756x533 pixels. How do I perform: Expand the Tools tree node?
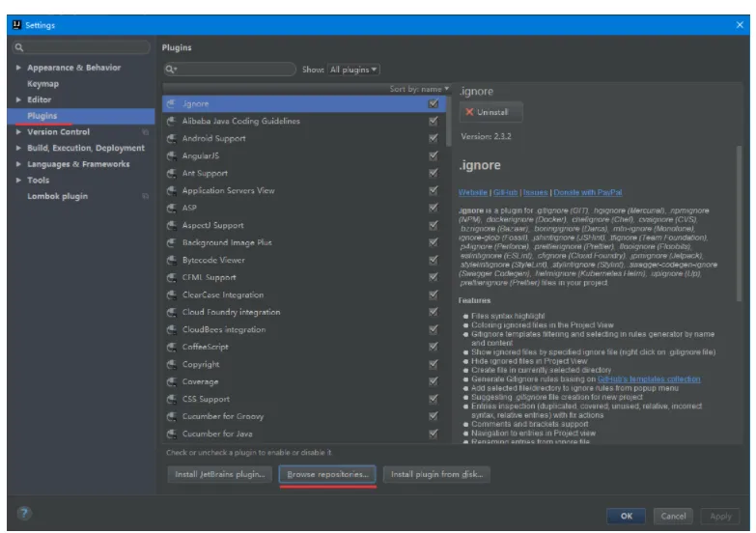pyautogui.click(x=18, y=180)
